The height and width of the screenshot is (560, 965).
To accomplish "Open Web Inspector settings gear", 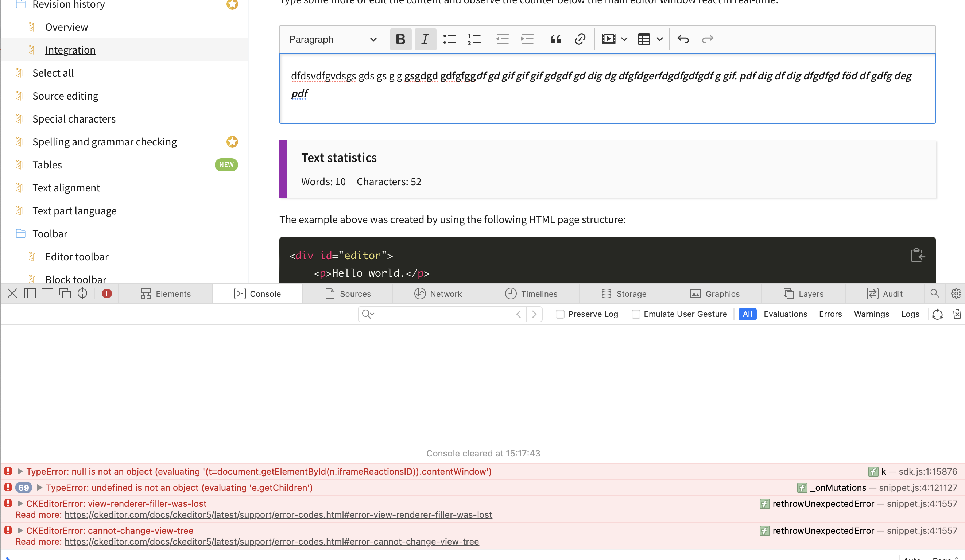I will (x=956, y=293).
